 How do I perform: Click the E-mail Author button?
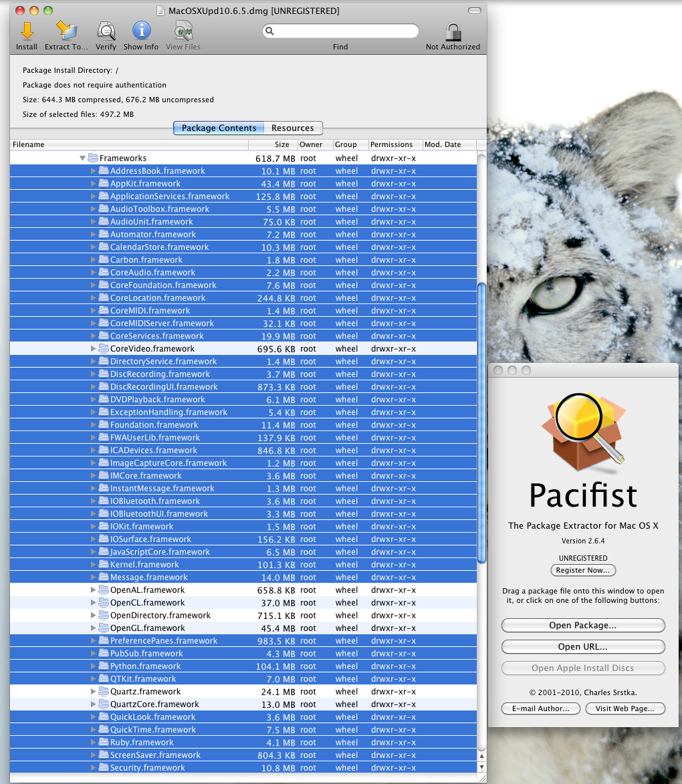click(540, 708)
